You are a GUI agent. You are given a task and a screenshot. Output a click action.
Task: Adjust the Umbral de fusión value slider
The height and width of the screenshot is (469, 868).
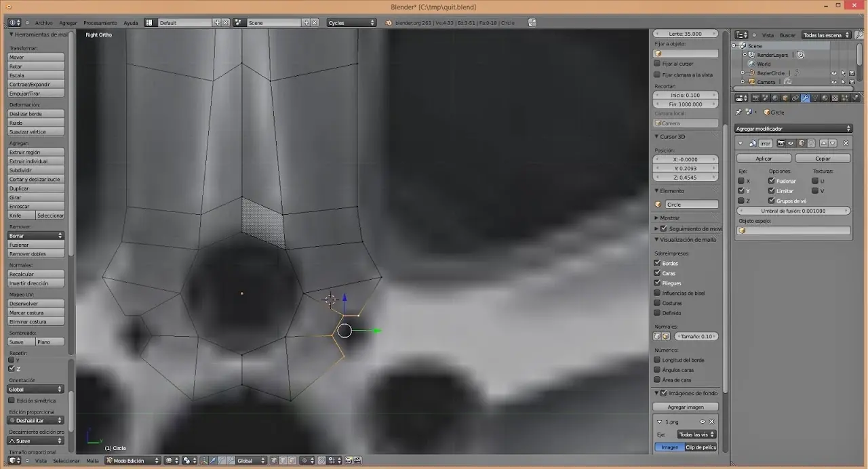click(793, 211)
